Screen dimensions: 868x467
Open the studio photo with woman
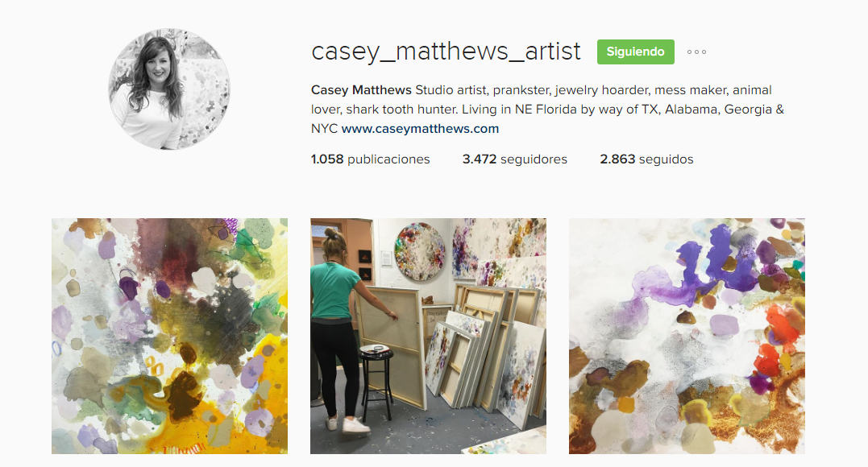tap(428, 336)
